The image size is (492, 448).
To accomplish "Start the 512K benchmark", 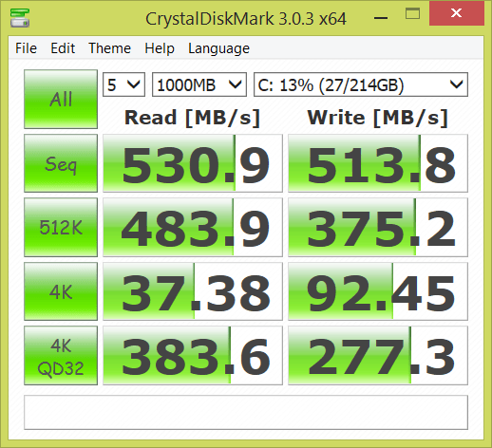I will (x=61, y=227).
